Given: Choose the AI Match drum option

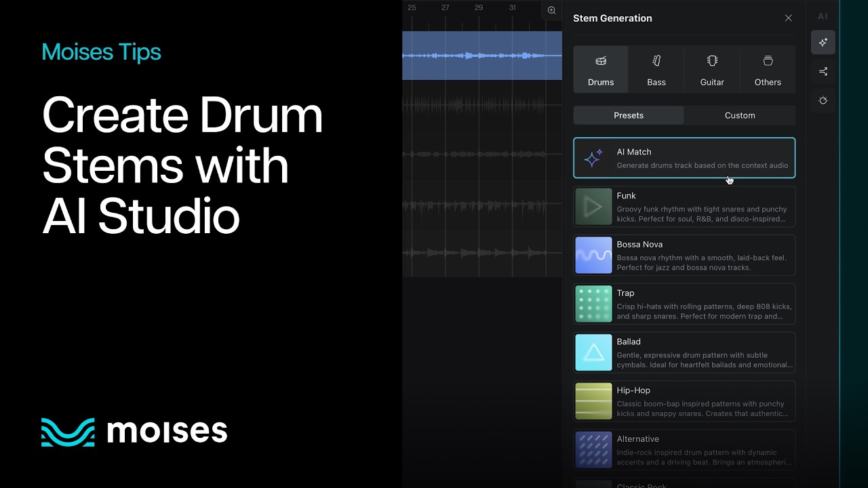Looking at the screenshot, I should 684,158.
